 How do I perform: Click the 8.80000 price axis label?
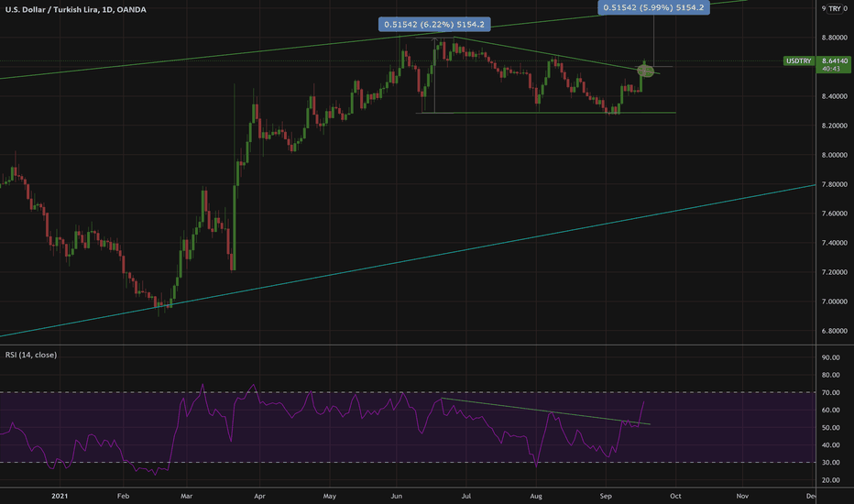coord(834,38)
